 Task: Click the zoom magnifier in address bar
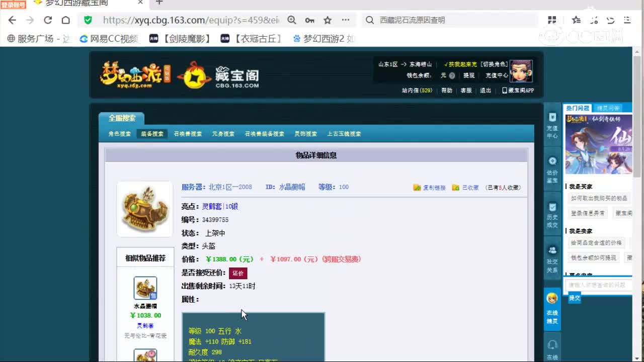click(292, 20)
